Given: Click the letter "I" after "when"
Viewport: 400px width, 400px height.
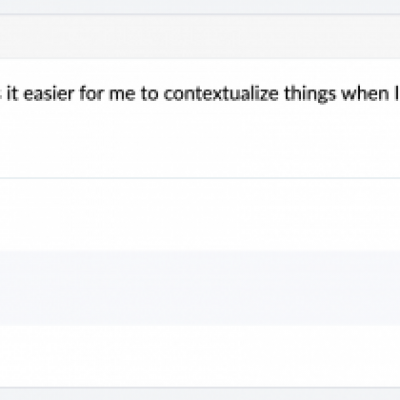Looking at the screenshot, I should [397, 94].
